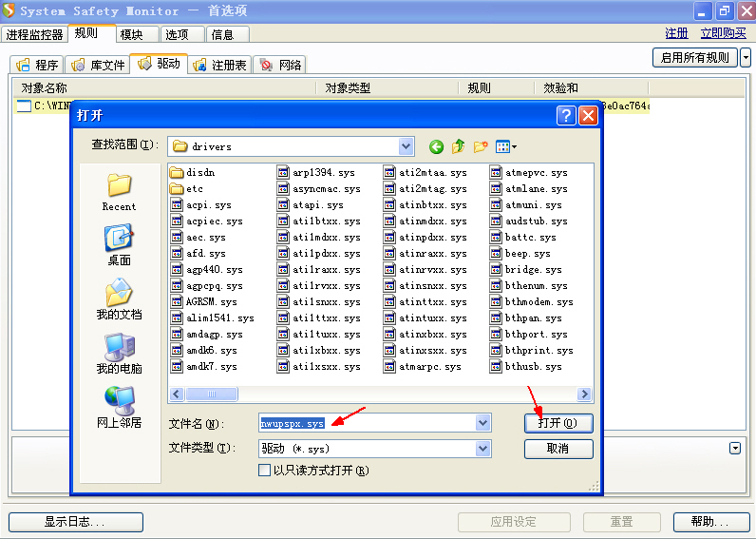Open the View menu icon in dialog toolbar

506,146
